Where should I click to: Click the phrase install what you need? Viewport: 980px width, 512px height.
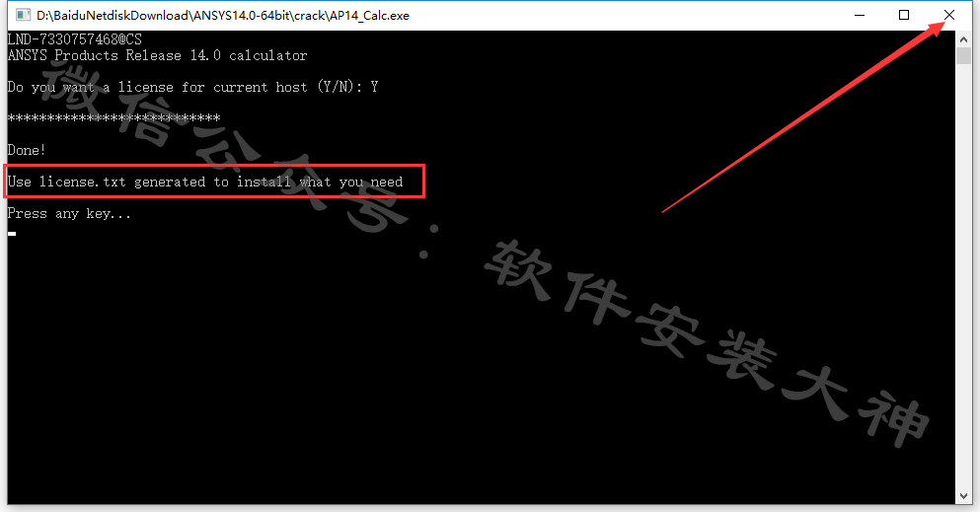[320, 182]
